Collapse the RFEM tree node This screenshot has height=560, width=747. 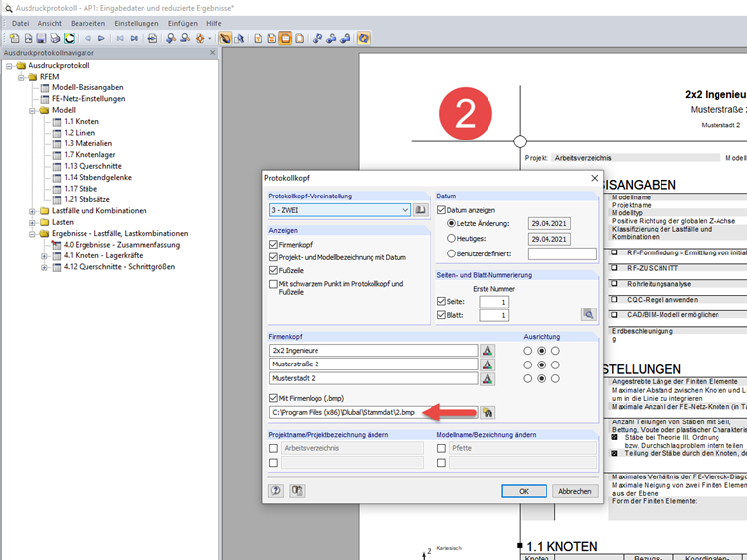21,77
